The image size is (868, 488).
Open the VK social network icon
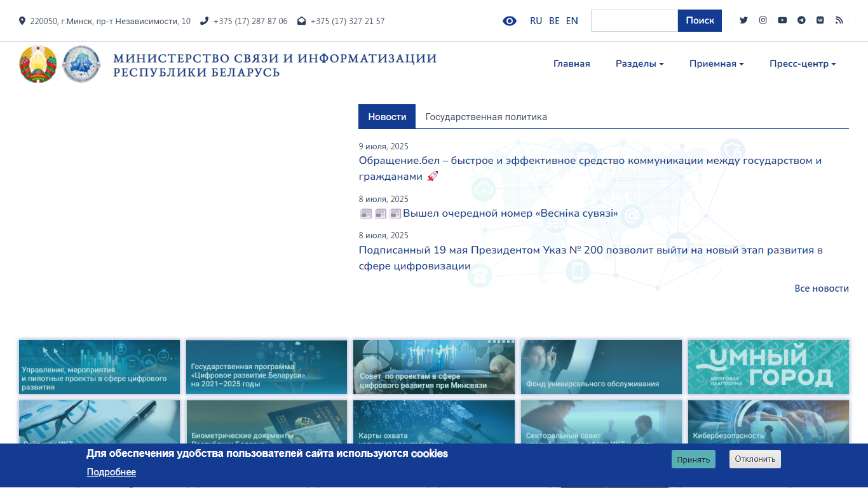coord(820,20)
